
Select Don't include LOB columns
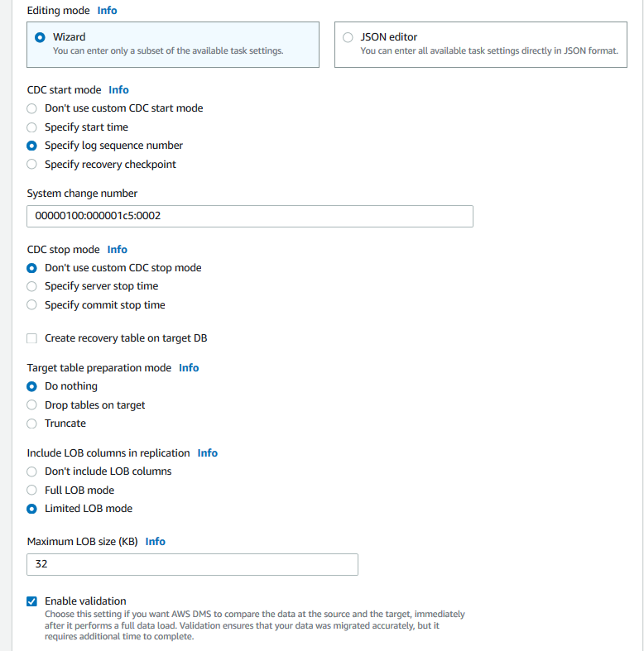coord(31,471)
